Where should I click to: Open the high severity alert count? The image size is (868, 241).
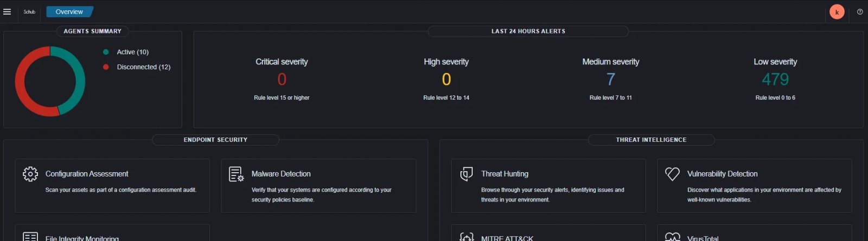tap(446, 80)
